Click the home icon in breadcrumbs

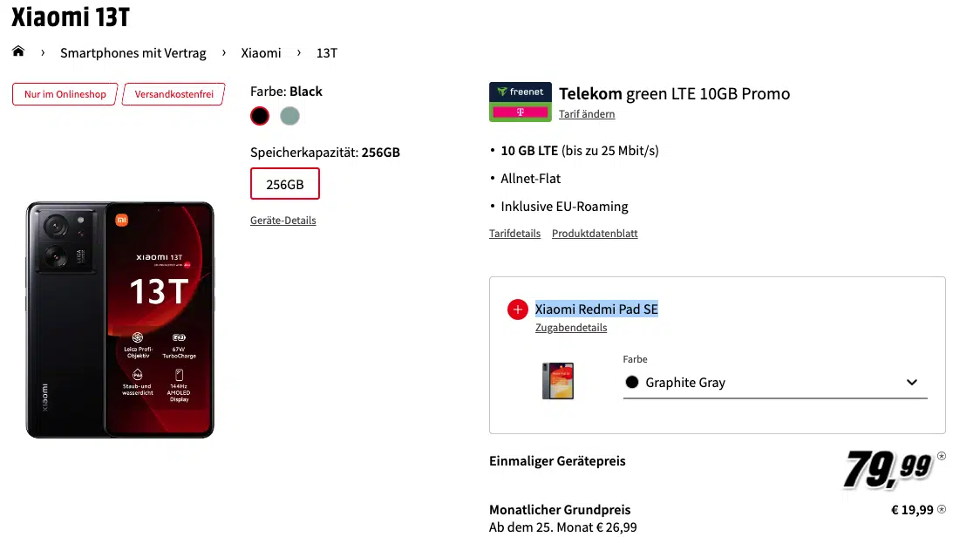click(x=18, y=52)
